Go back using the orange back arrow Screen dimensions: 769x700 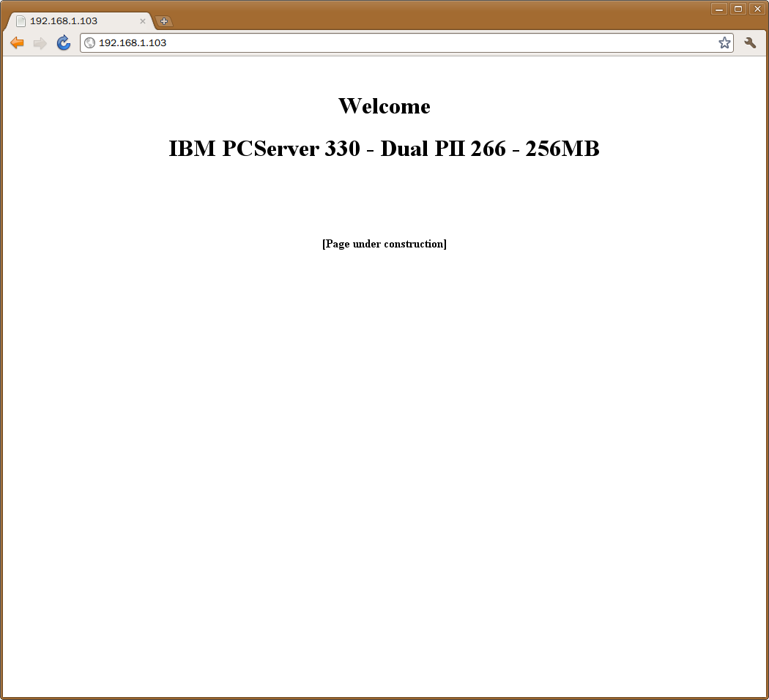click(17, 43)
